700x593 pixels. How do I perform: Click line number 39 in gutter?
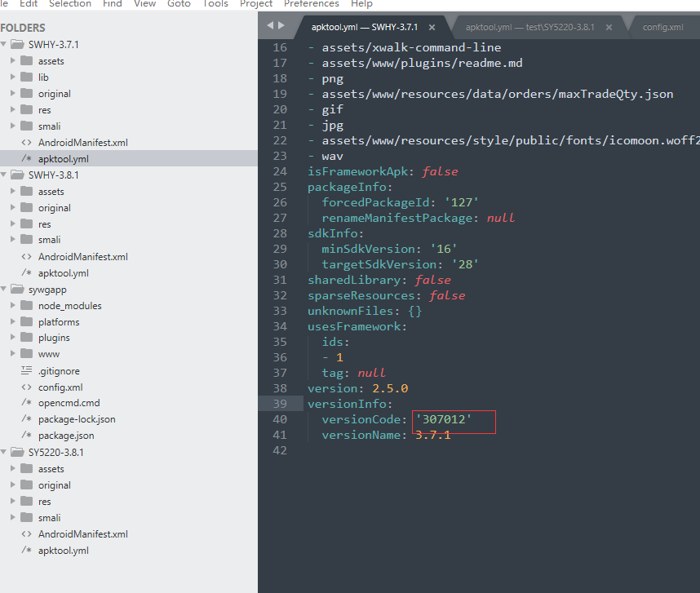tap(280, 404)
